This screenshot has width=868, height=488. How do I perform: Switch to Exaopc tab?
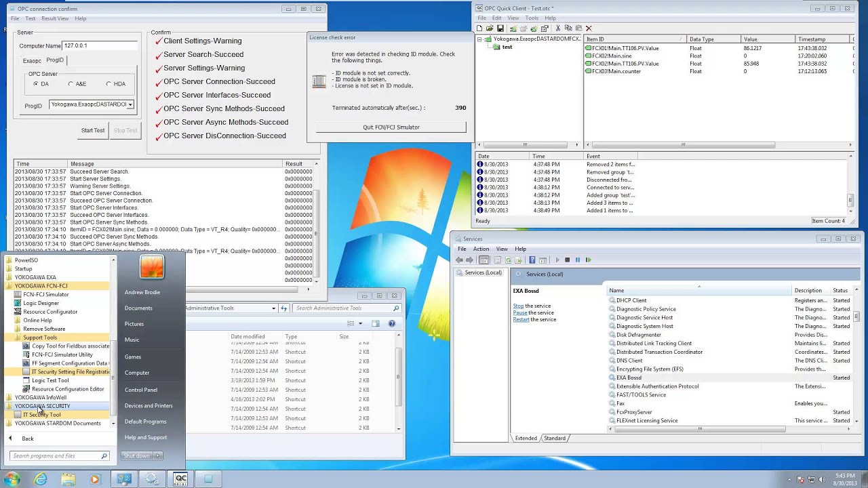32,61
